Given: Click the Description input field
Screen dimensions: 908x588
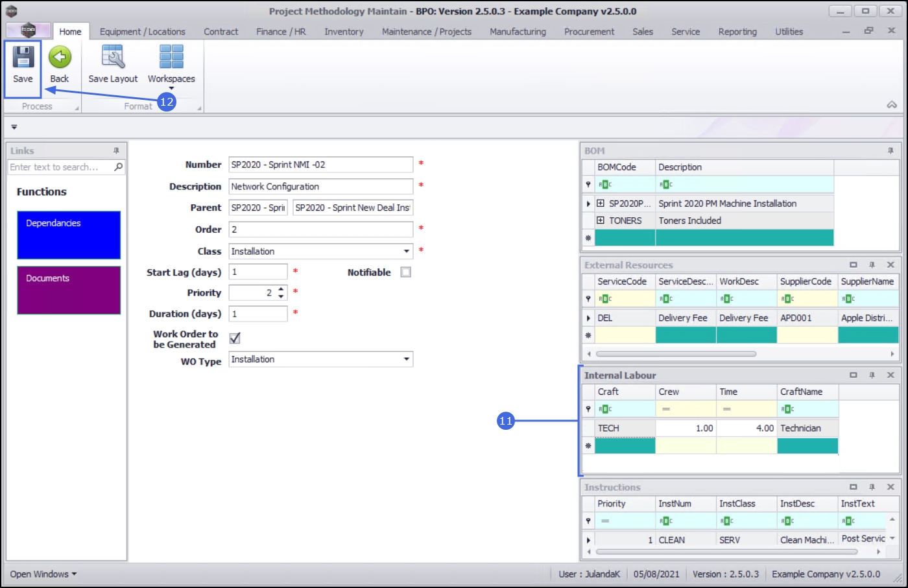Looking at the screenshot, I should (321, 187).
